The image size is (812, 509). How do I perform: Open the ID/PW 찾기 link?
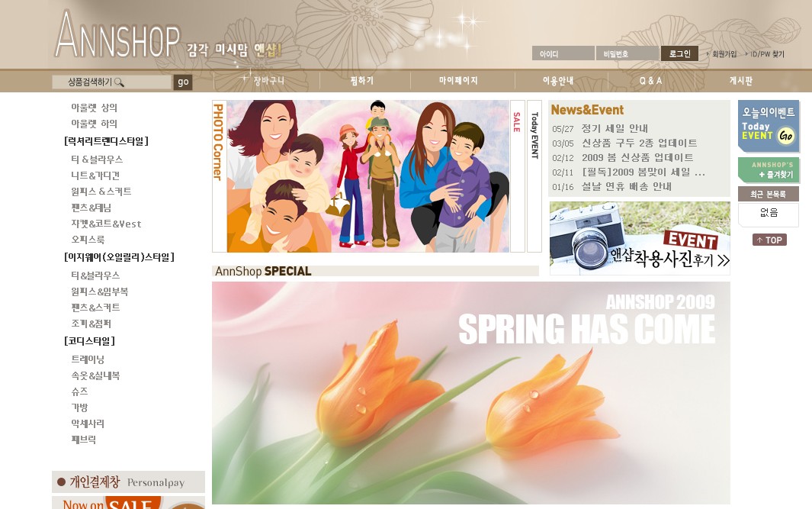[767, 54]
